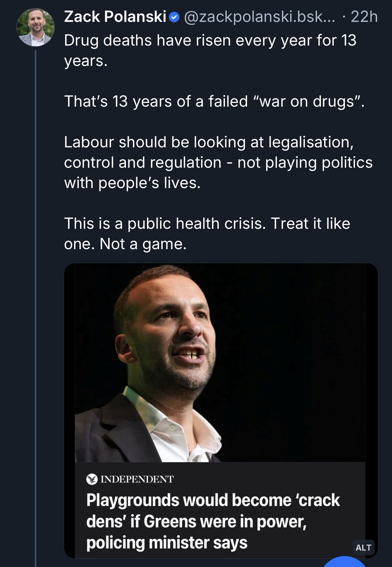The width and height of the screenshot is (392, 567).
Task: Click the Independent eagle logo
Action: point(91,479)
